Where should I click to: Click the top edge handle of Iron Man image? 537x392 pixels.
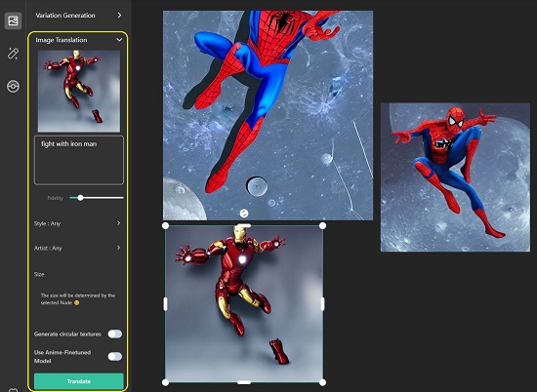click(x=244, y=225)
